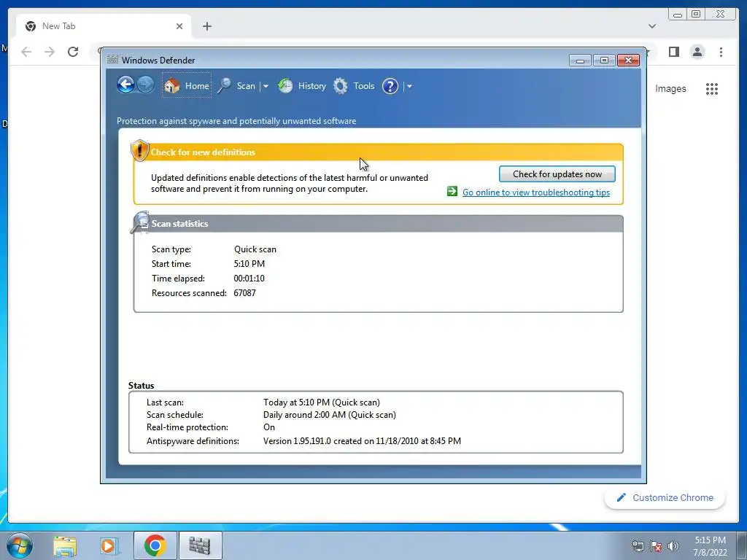Click the Quick scan scan type value
747x560 pixels.
coord(255,249)
